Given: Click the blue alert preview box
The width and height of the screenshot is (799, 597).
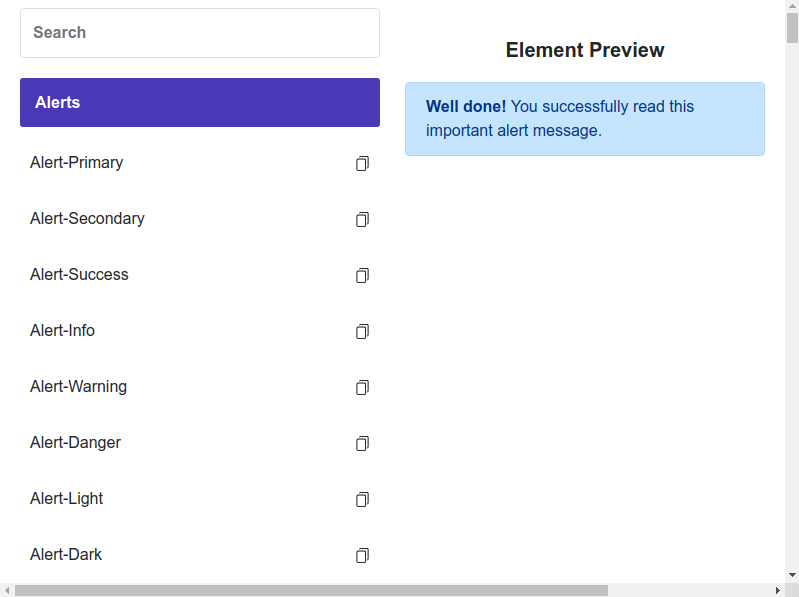Looking at the screenshot, I should (x=585, y=119).
